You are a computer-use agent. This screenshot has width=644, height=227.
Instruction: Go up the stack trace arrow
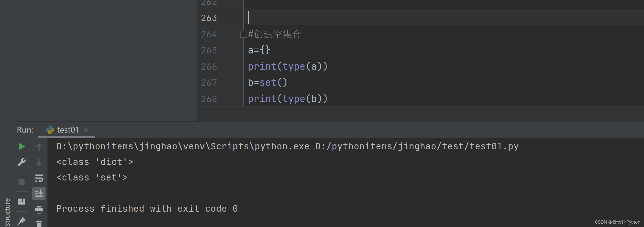[x=39, y=147]
